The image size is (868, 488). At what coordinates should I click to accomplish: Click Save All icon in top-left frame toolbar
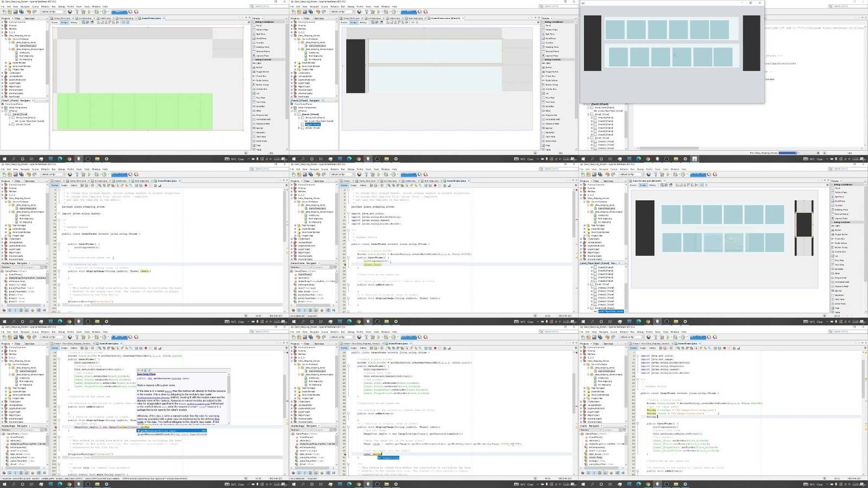pyautogui.click(x=22, y=11)
